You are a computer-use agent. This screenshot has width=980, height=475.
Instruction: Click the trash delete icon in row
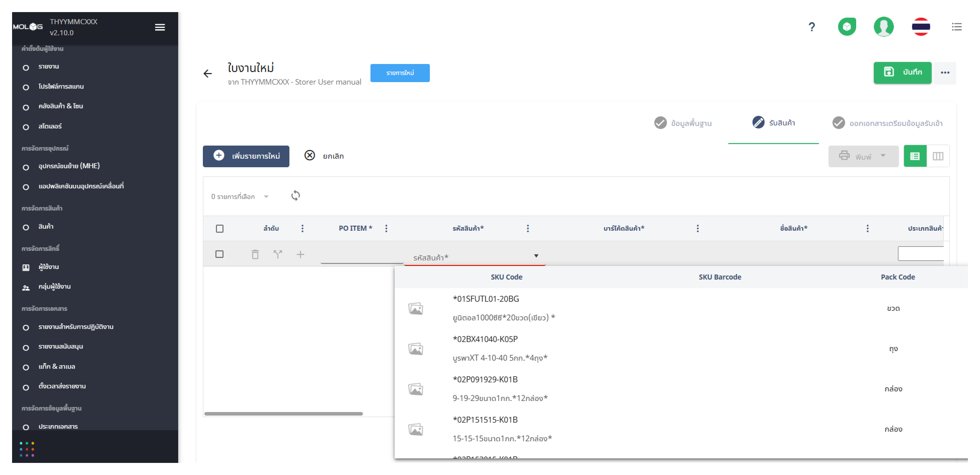pos(255,254)
